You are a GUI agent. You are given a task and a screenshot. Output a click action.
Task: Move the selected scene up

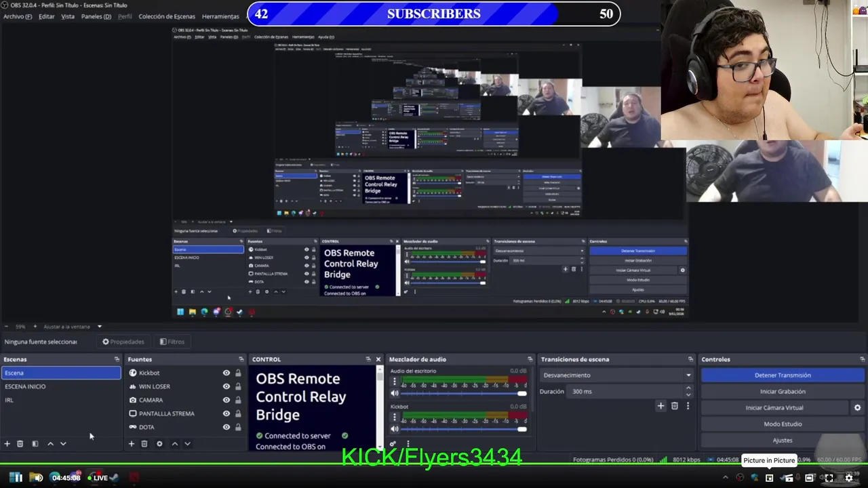pyautogui.click(x=50, y=444)
